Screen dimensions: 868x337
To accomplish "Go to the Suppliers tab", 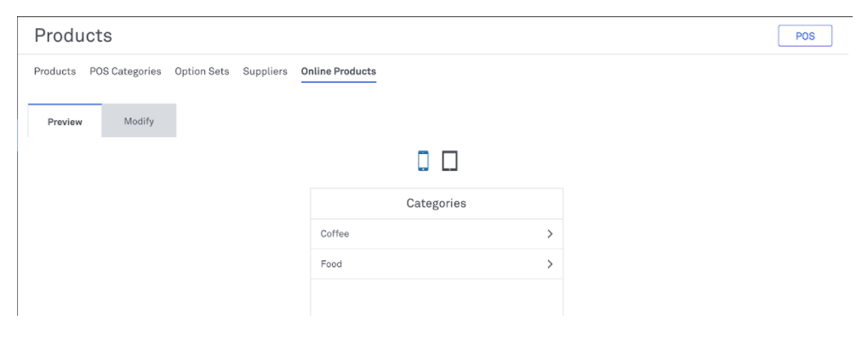I will click(x=266, y=71).
